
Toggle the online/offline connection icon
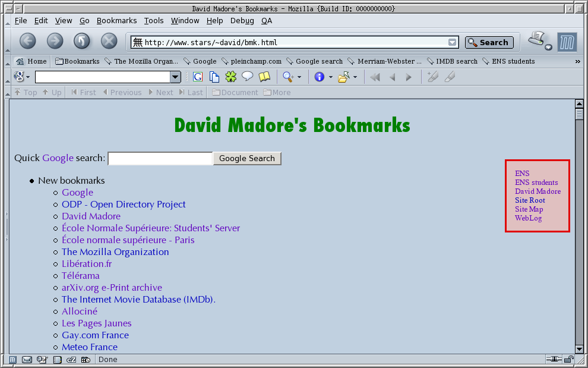(x=554, y=360)
